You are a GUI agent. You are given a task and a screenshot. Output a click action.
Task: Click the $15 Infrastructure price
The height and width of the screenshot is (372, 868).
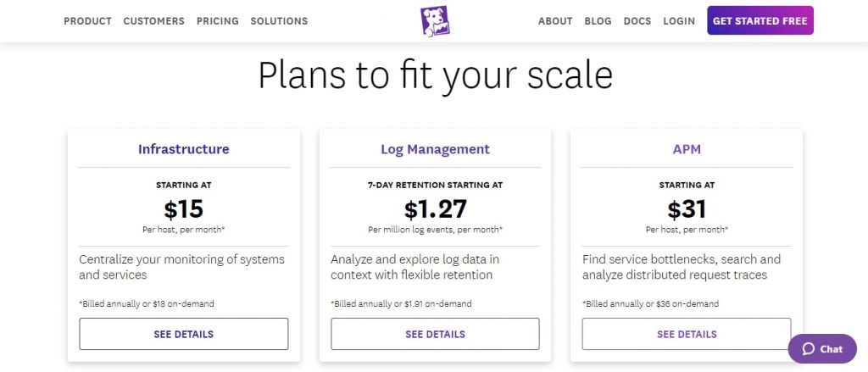click(x=184, y=209)
